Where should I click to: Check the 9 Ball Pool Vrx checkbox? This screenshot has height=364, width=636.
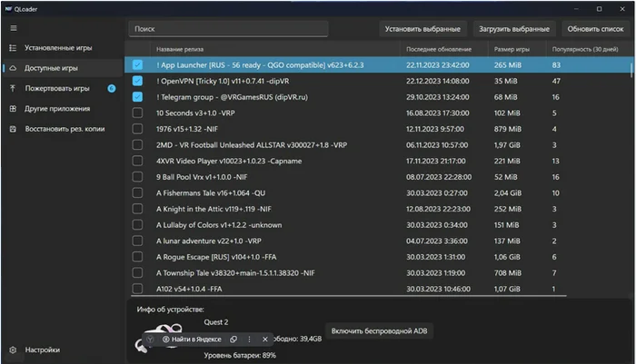pos(137,177)
